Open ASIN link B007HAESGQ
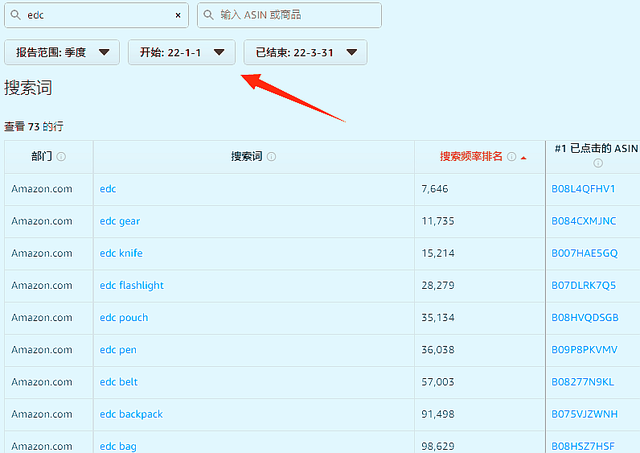This screenshot has height=453, width=640. tap(584, 253)
